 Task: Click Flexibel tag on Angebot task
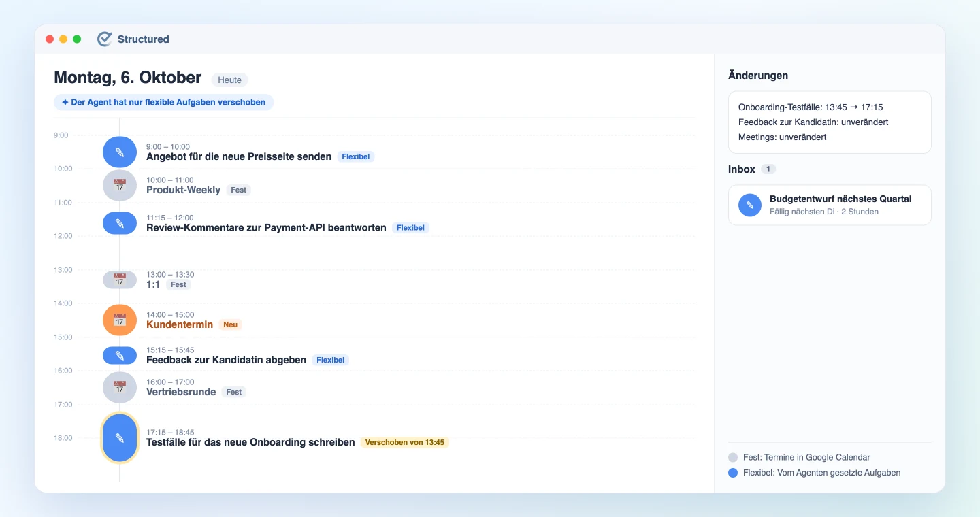356,156
